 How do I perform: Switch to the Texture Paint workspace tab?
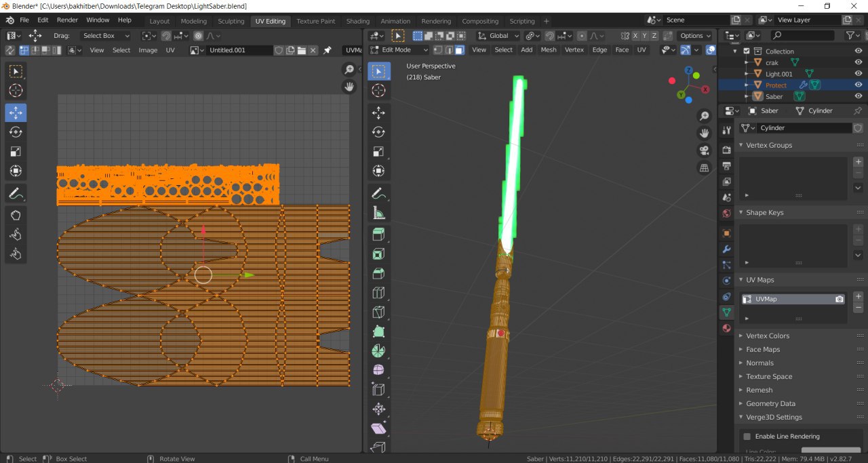coord(316,21)
